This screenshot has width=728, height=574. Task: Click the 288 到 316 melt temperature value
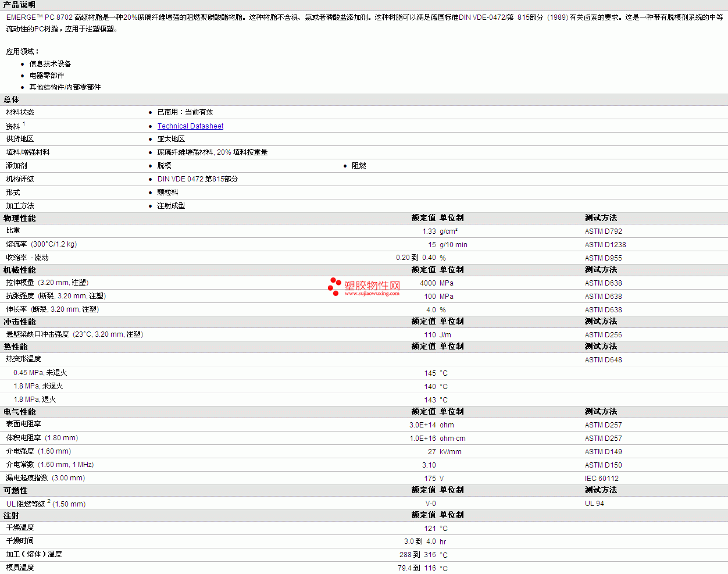417,555
